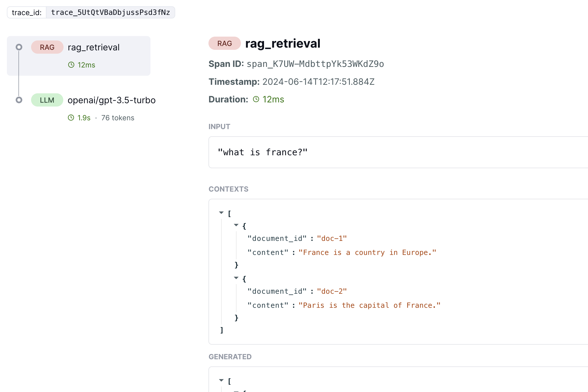Collapse the doc-1 context object

tap(236, 225)
